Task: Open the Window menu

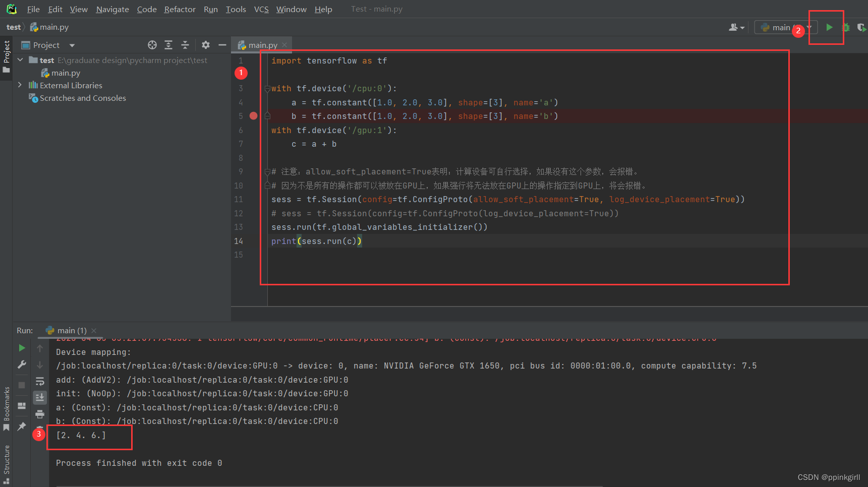Action: tap(291, 9)
